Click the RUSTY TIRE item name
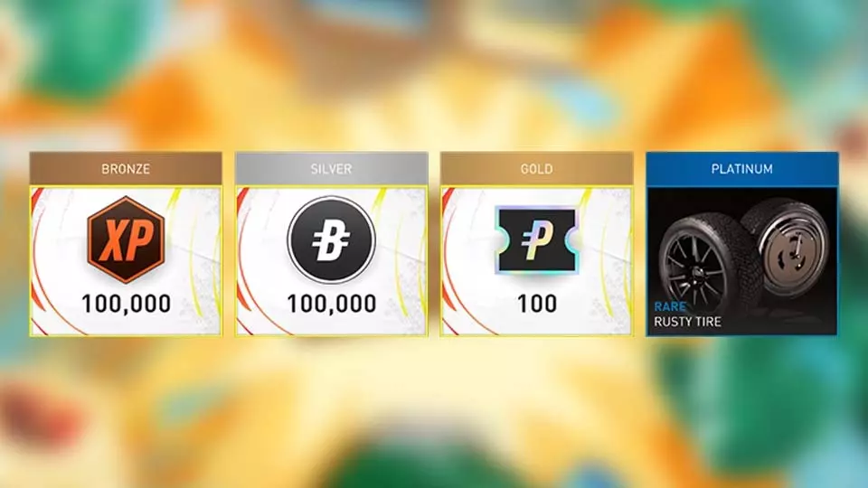868x488 pixels. point(687,322)
